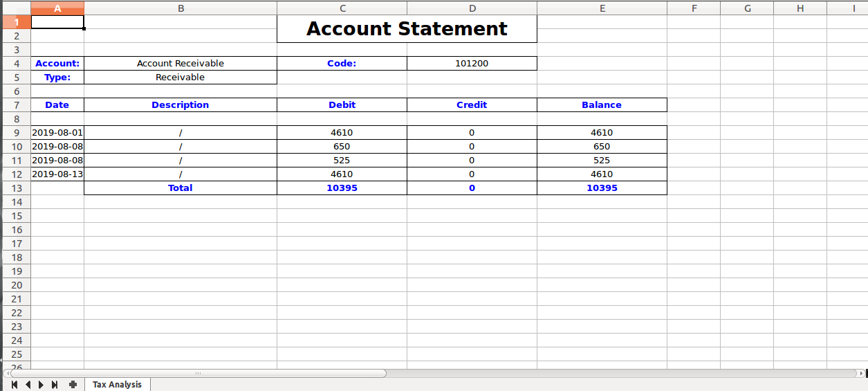Select column E header
Viewport: 868px width, 391px height.
coord(602,8)
